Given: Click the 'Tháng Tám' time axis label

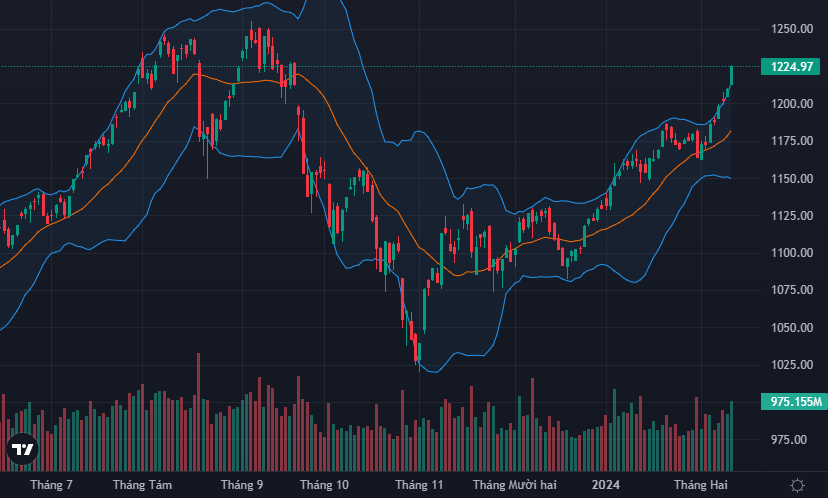Looking at the screenshot, I should [142, 485].
